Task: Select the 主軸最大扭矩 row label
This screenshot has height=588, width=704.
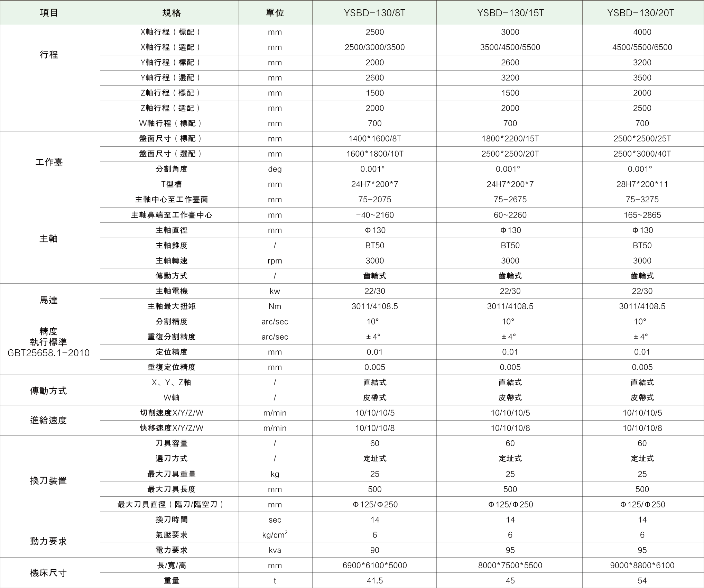Action: (171, 306)
